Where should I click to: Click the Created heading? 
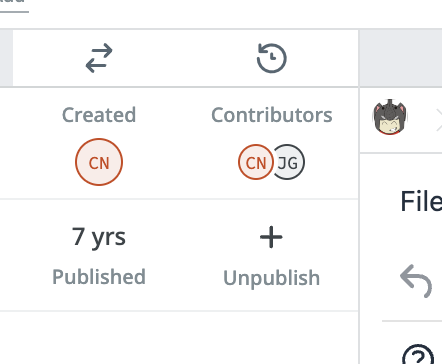(x=99, y=115)
